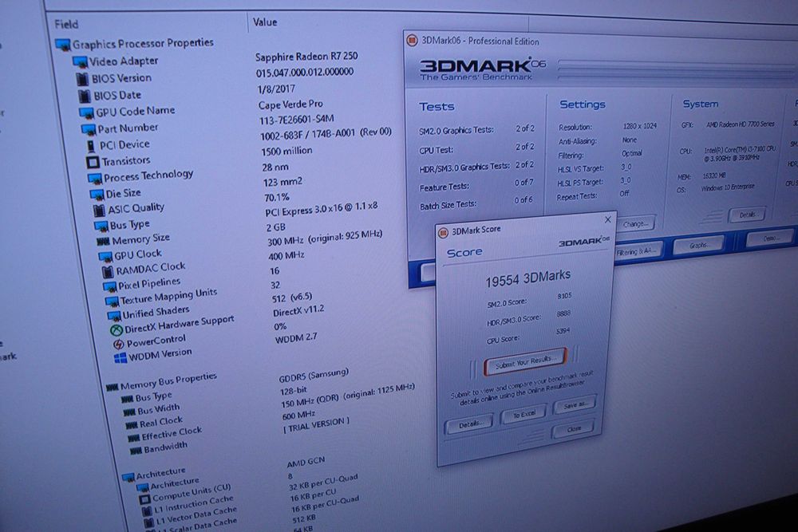
Task: Click the Save as button
Action: click(575, 405)
